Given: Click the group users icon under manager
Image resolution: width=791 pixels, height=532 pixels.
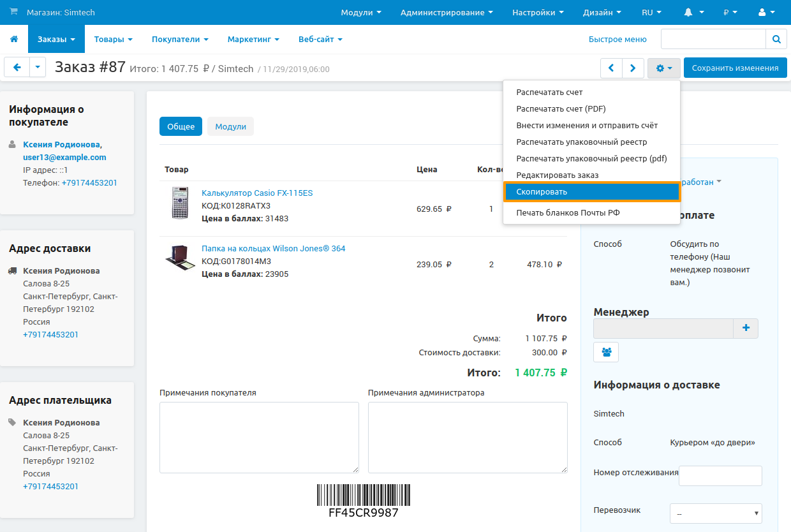Looking at the screenshot, I should [x=606, y=352].
